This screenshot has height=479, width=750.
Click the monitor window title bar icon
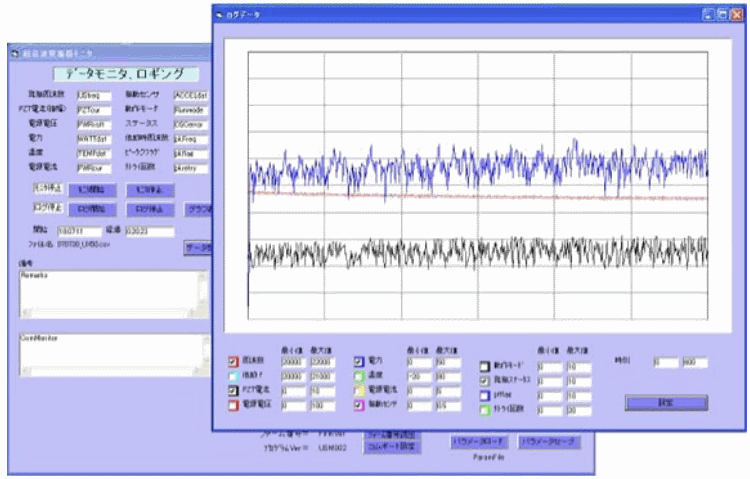(x=14, y=54)
